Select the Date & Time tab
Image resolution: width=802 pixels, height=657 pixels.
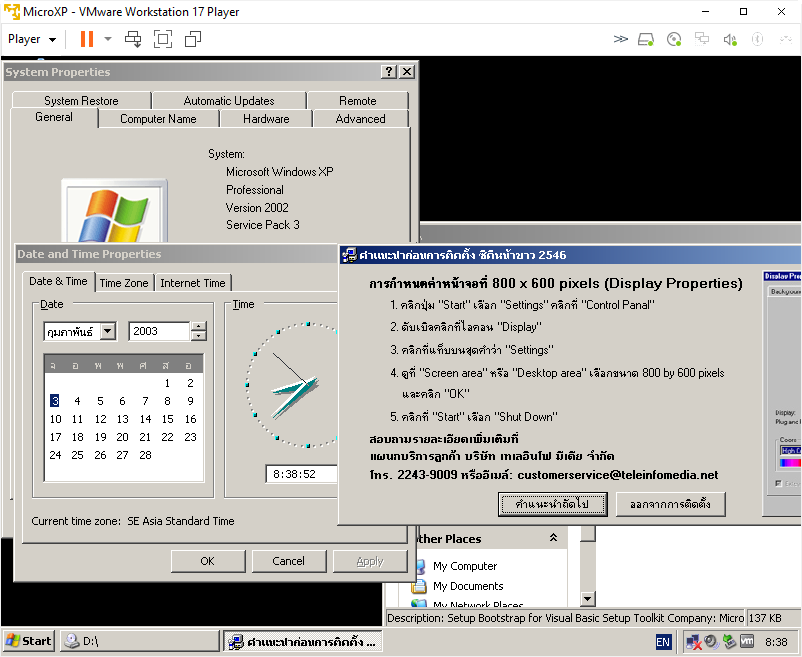(x=58, y=281)
